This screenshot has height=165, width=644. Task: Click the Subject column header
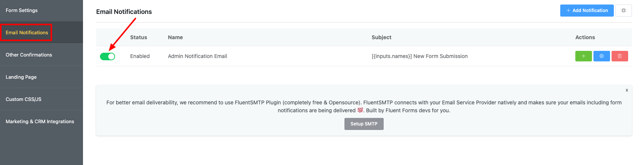[x=381, y=37]
